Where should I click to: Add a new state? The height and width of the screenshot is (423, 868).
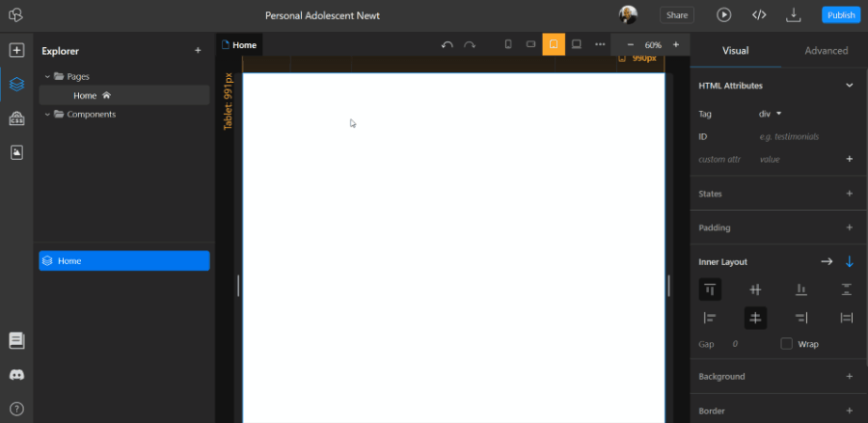coord(849,194)
